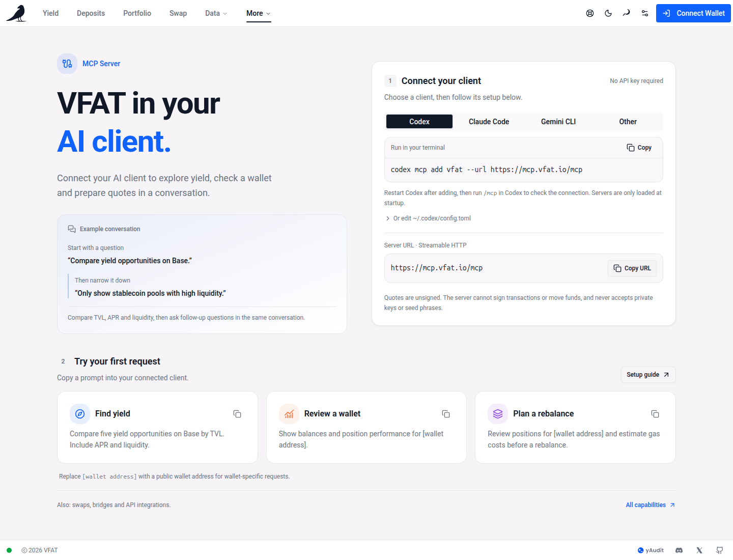Open the GitHub icon in the footer
Viewport: 733px width, 560px height.
click(719, 550)
